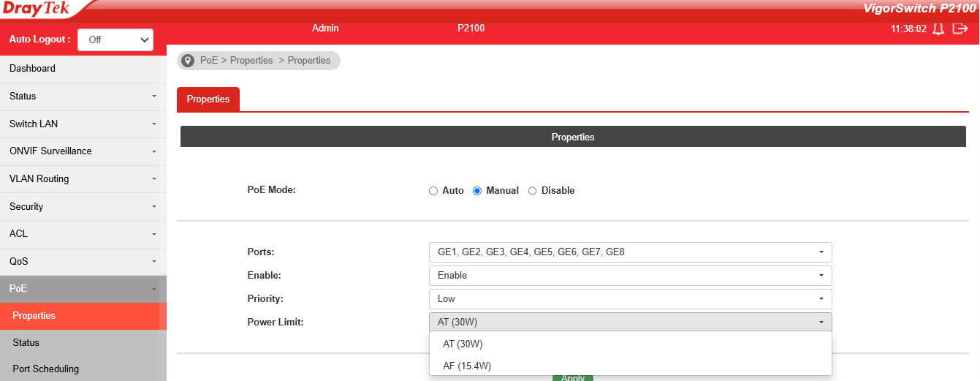Screen dimensions: 980x381
Task: Open the Priority dropdown
Action: tap(630, 299)
